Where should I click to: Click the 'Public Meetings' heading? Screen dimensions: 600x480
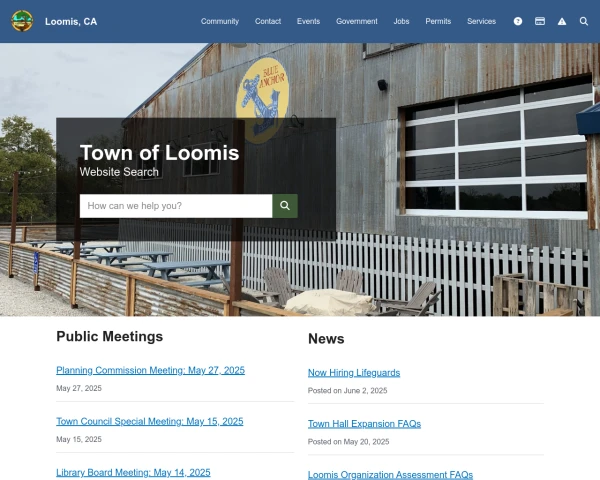[x=109, y=336]
